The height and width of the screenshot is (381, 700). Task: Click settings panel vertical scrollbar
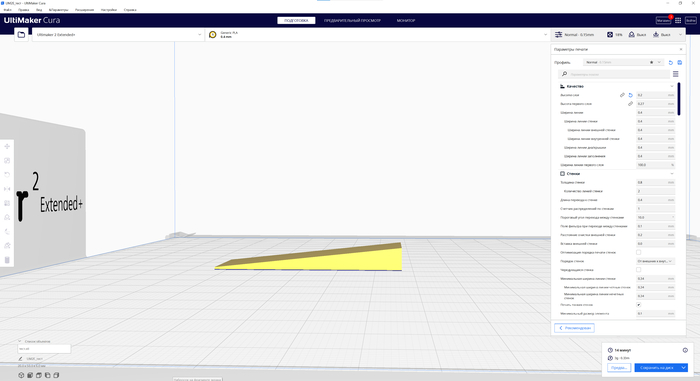click(x=679, y=99)
